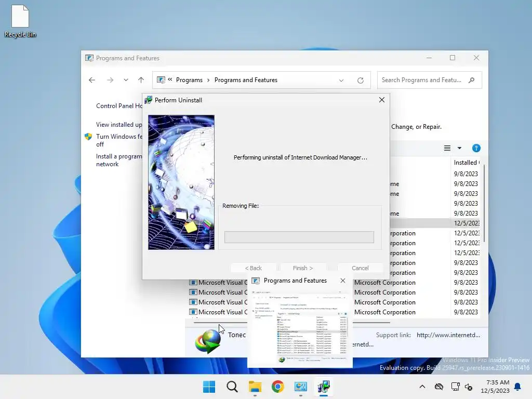The image size is (532, 399).
Task: Refresh the Programs and Features list
Action: point(361,81)
